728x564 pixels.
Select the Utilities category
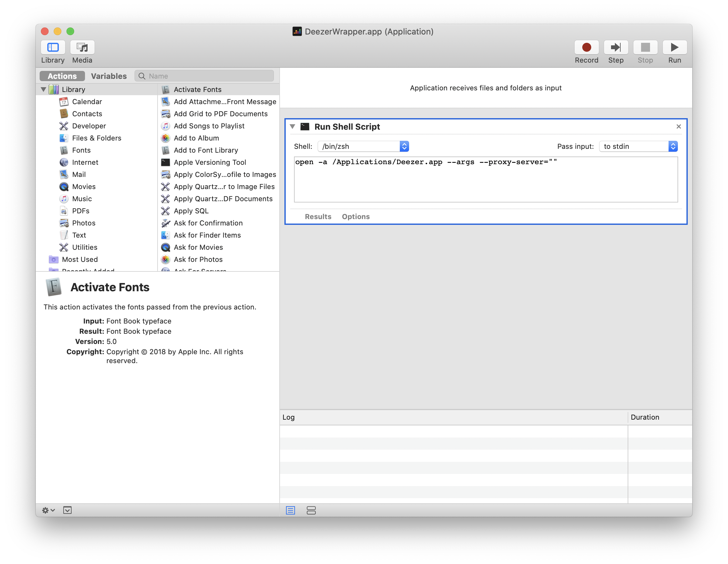[x=85, y=247]
